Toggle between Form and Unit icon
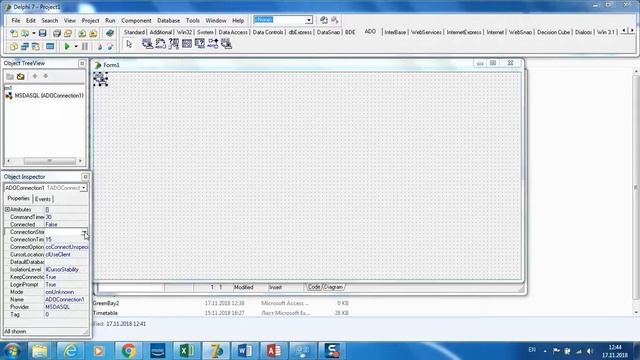 tap(36, 47)
